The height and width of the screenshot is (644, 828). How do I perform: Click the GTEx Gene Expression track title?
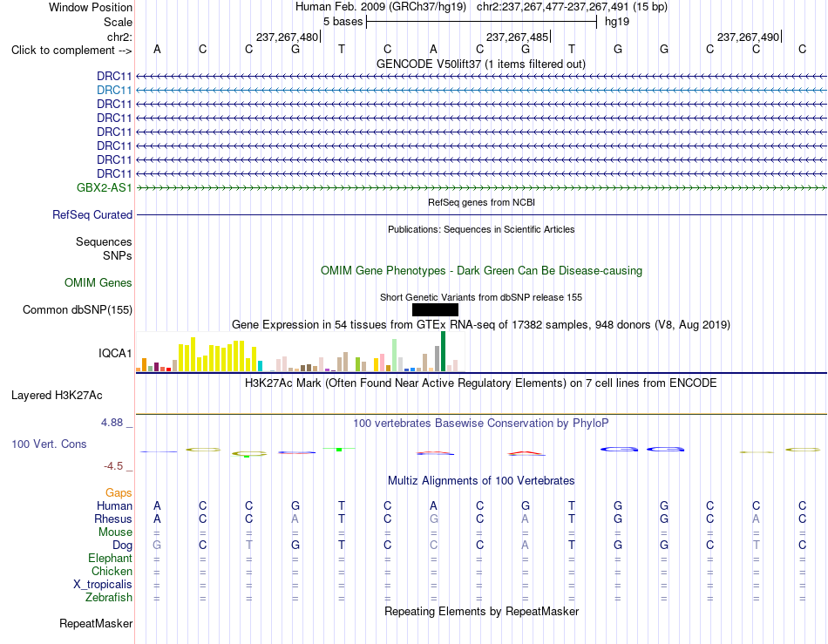click(x=481, y=325)
